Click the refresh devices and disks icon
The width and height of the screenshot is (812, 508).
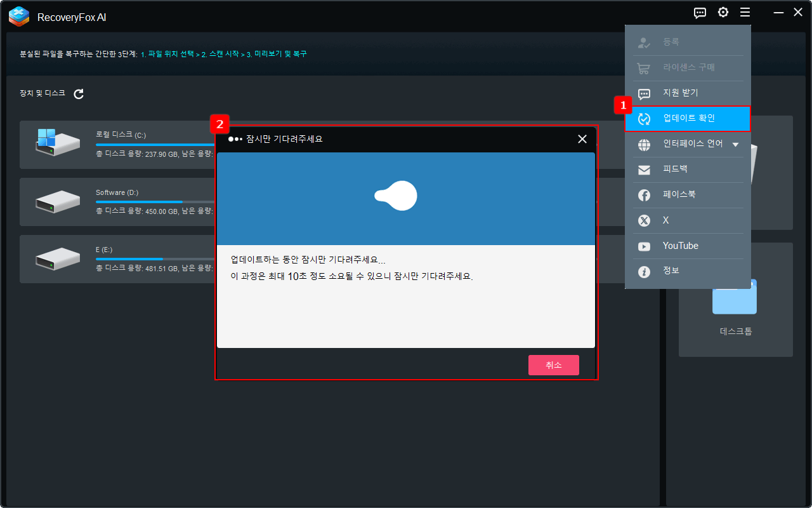pyautogui.click(x=79, y=94)
